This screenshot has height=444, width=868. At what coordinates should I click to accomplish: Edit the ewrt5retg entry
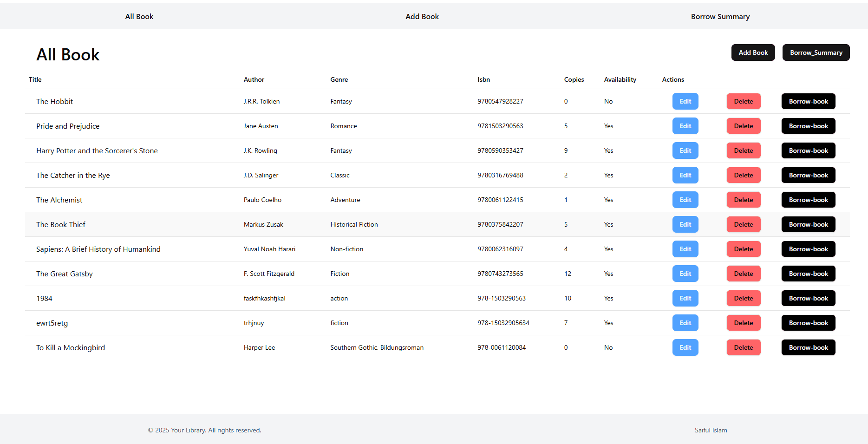pyautogui.click(x=685, y=323)
